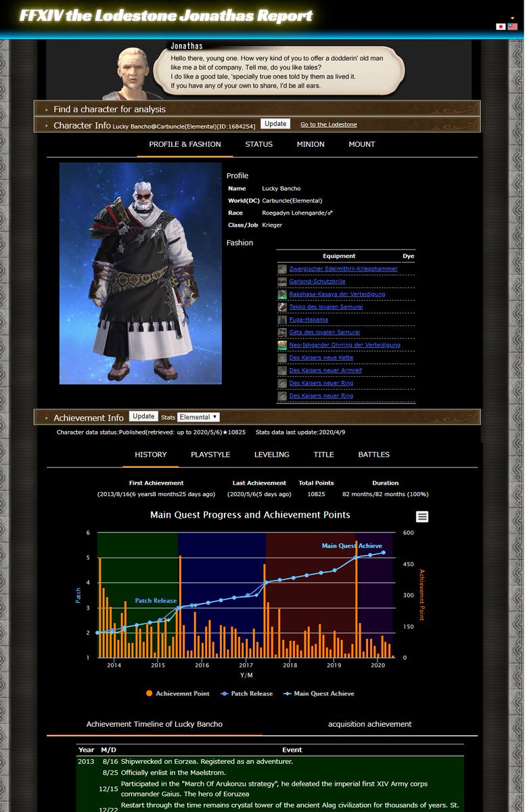Click the tall 2015 achievement point bar

click(x=180, y=606)
